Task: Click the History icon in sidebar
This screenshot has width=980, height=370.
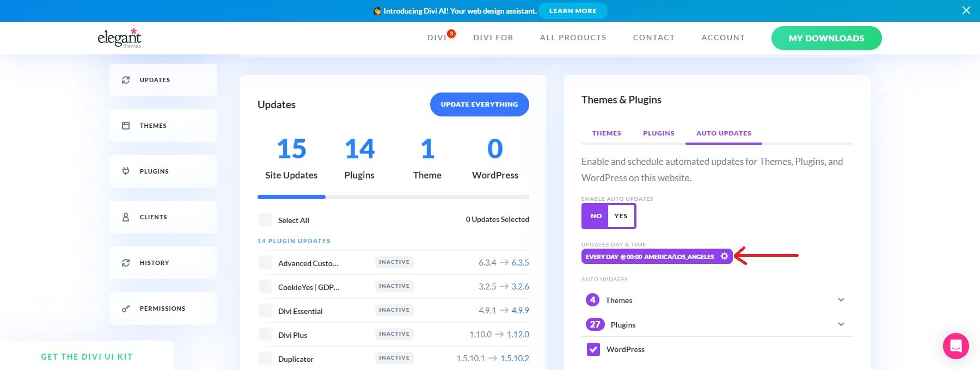Action: coord(126,263)
